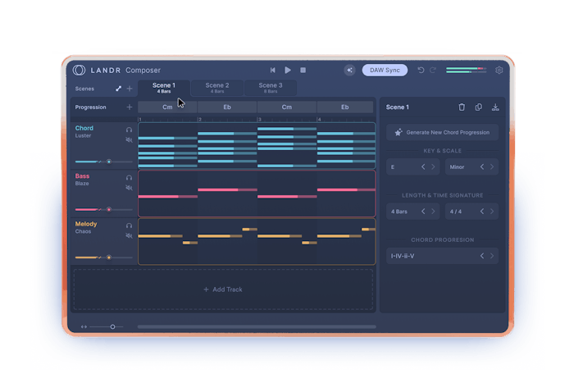The image size is (574, 392).
Task: Select the second Cm chord in bar 3
Action: tap(287, 107)
